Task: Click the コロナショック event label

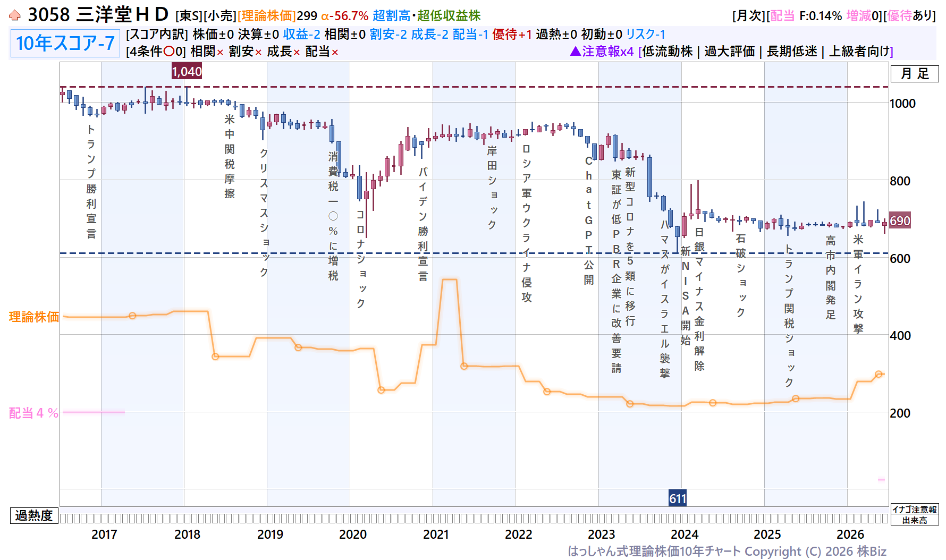Action: 361,259
